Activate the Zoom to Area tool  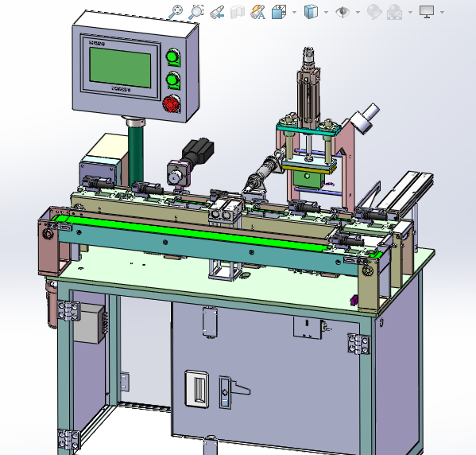195,12
